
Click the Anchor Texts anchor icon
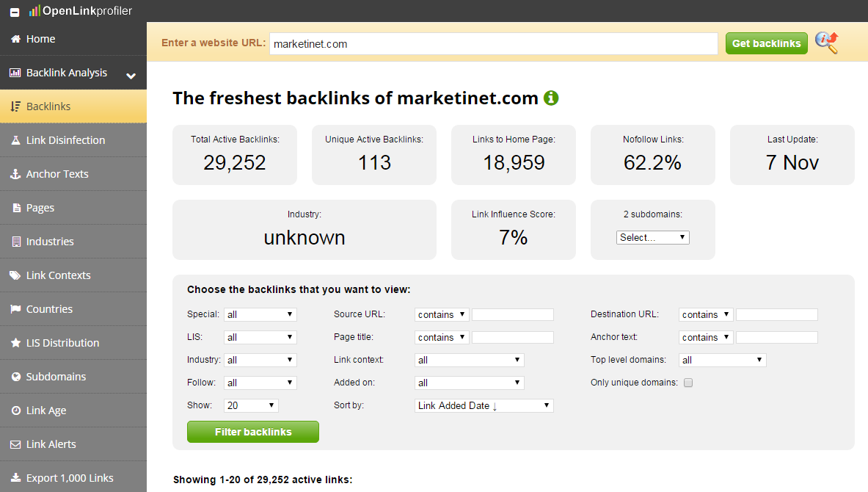(x=15, y=174)
